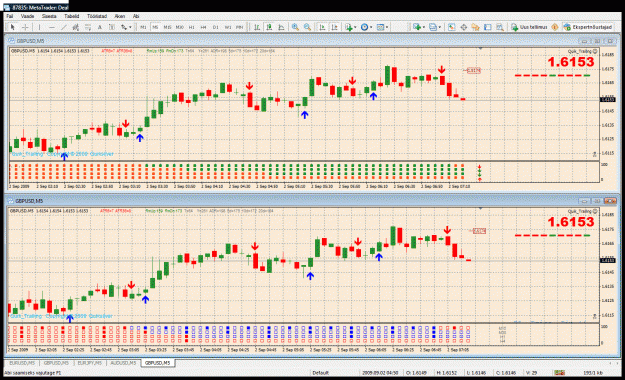Show the Data Window crosshair icon
625x380 pixels.
tap(464, 27)
